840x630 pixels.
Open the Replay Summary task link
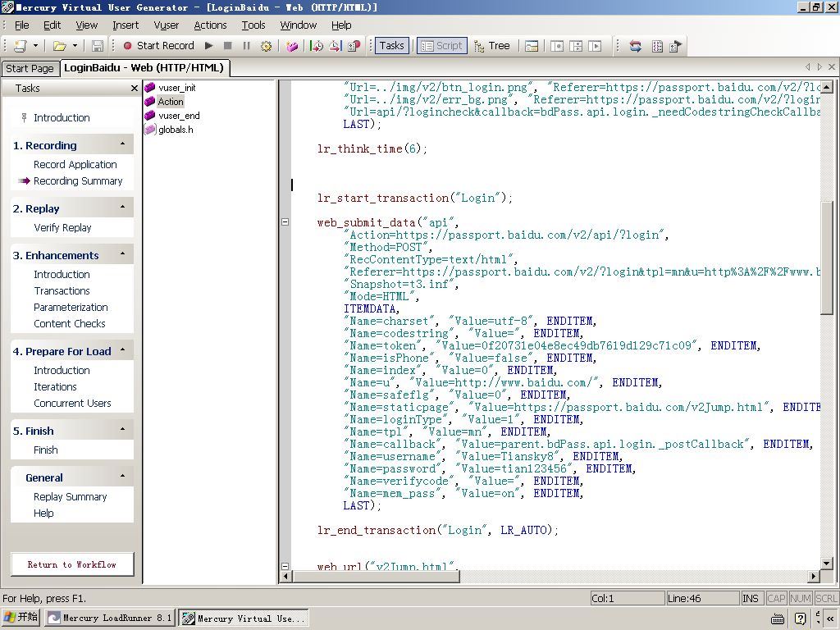tap(71, 497)
